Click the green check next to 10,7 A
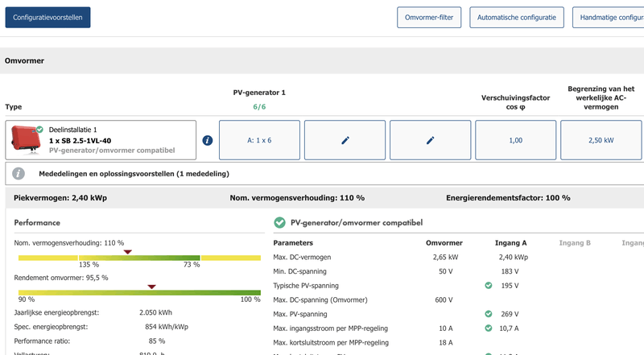The width and height of the screenshot is (644, 355). tap(488, 328)
